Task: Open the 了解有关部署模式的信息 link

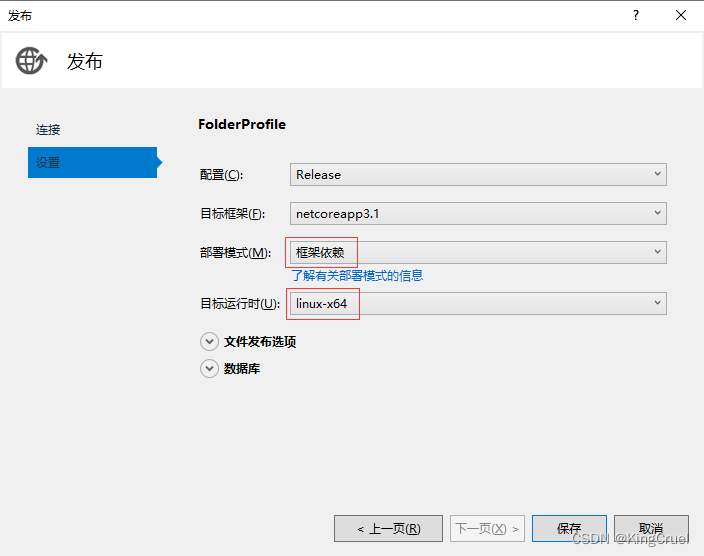Action: 357,275
